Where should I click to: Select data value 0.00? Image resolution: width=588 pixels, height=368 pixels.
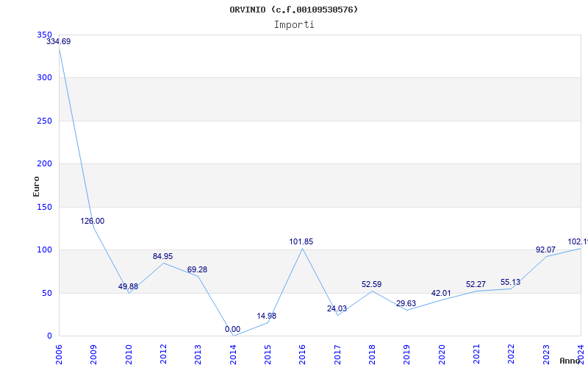point(232,329)
